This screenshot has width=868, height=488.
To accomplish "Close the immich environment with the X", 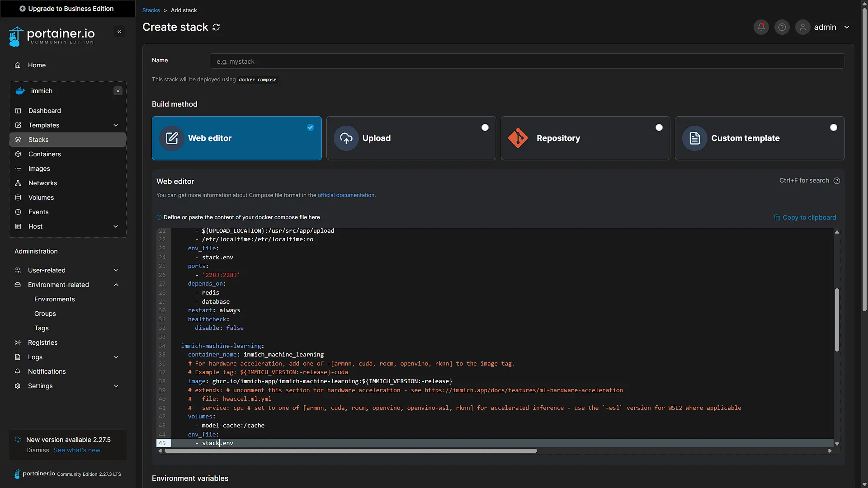I will coord(118,91).
